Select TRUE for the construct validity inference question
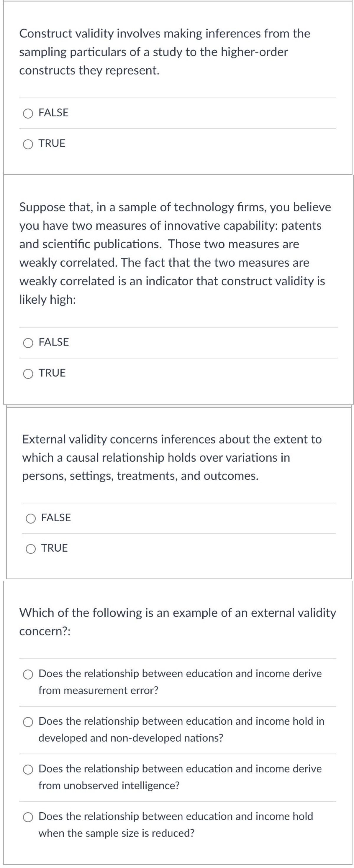Image resolution: width=354 pixels, height=868 pixels. (28, 144)
